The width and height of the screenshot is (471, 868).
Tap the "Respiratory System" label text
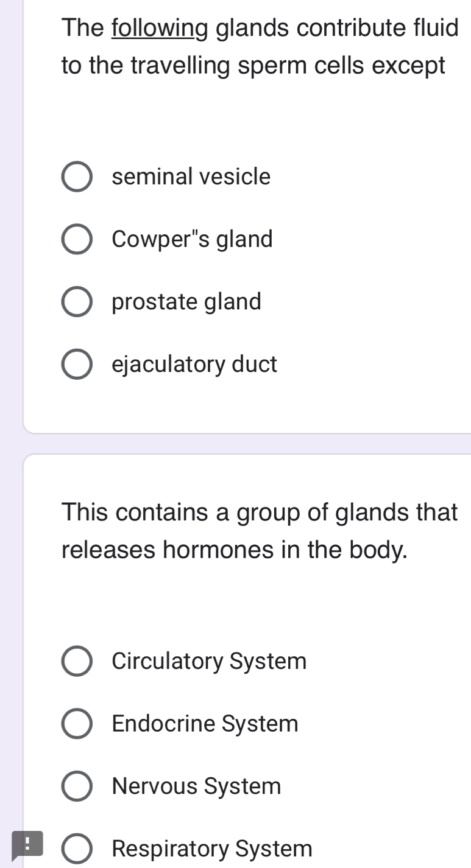click(x=213, y=849)
